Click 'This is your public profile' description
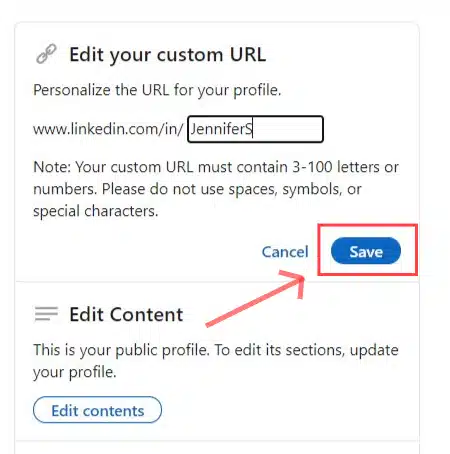The width and height of the screenshot is (450, 454). tap(121, 350)
